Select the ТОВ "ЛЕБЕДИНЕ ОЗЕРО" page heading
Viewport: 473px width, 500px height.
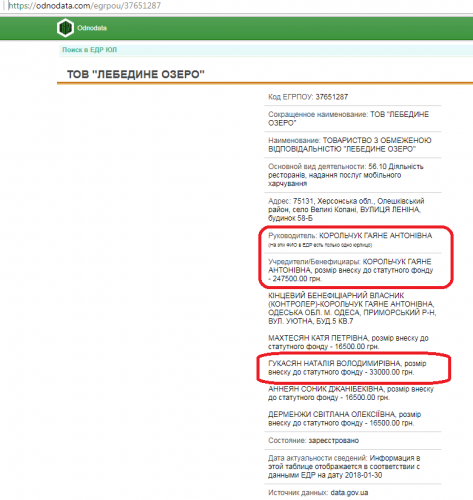136,74
